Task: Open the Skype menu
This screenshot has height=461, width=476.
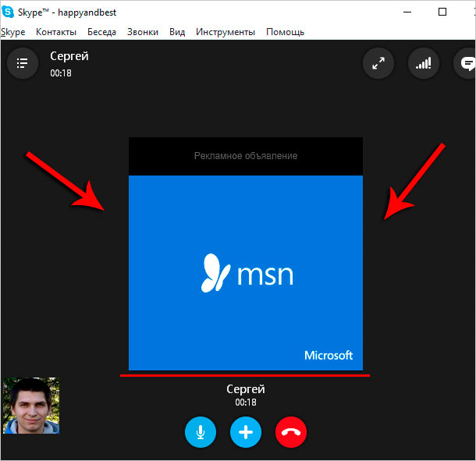Action: click(x=12, y=32)
